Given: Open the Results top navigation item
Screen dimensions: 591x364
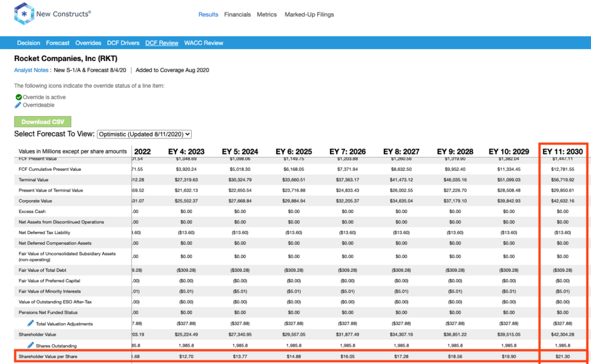Looking at the screenshot, I should click(x=208, y=14).
